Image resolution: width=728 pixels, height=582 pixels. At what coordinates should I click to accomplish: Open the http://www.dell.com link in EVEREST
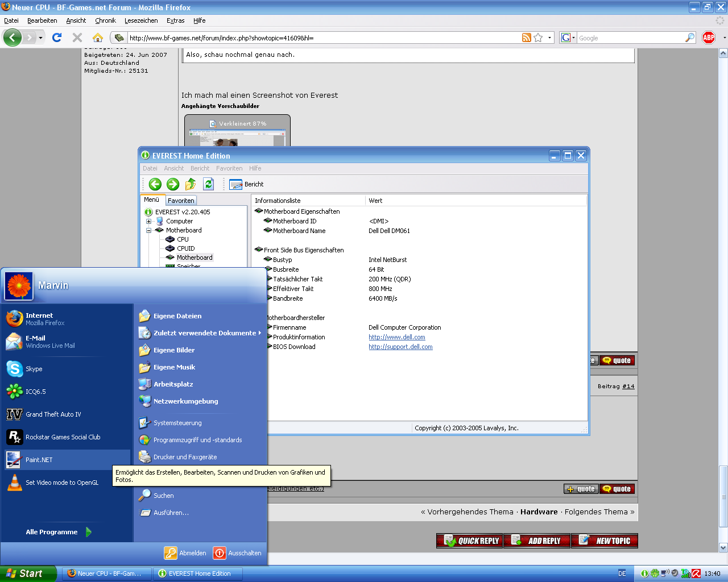click(397, 337)
